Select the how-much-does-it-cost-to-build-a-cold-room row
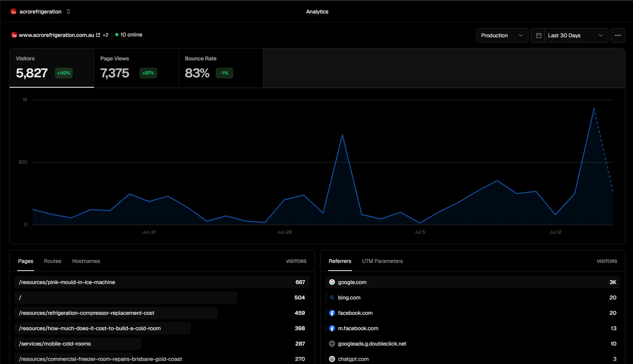 pos(162,328)
